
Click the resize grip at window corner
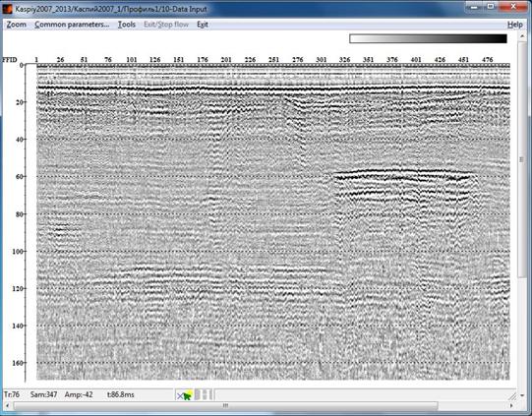513,395
